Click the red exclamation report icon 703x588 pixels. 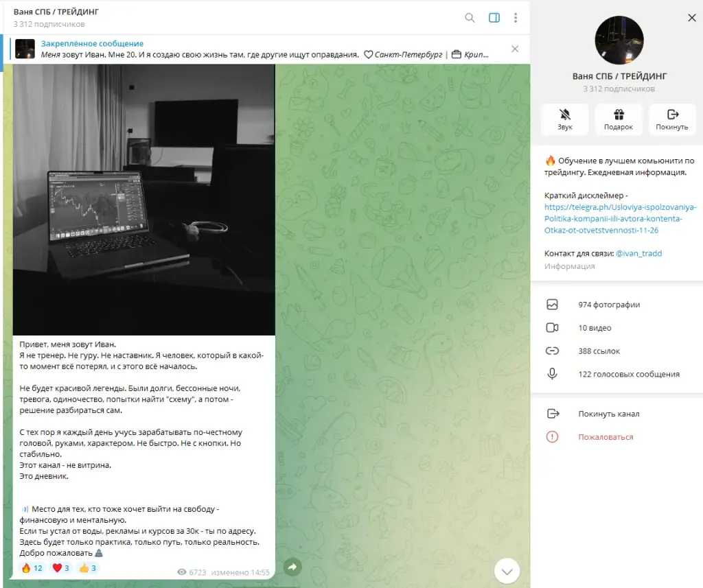553,437
